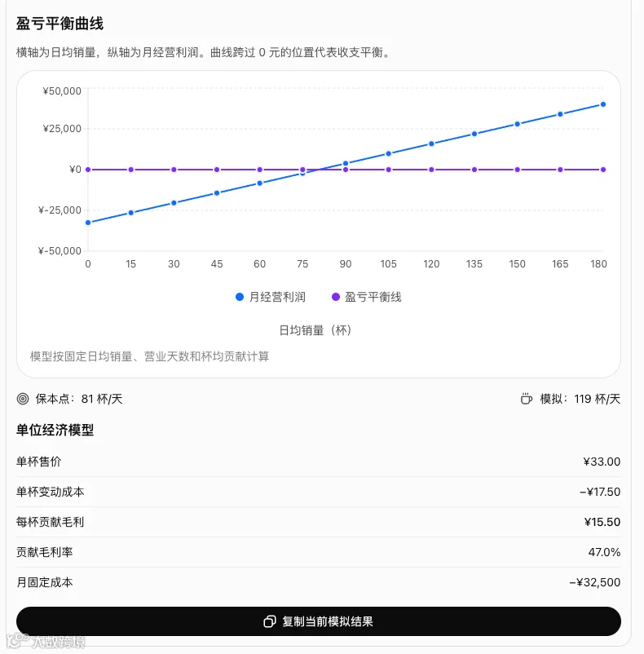This screenshot has height=654, width=644.
Task: Click the 单杯售价 row label
Action: click(x=39, y=462)
